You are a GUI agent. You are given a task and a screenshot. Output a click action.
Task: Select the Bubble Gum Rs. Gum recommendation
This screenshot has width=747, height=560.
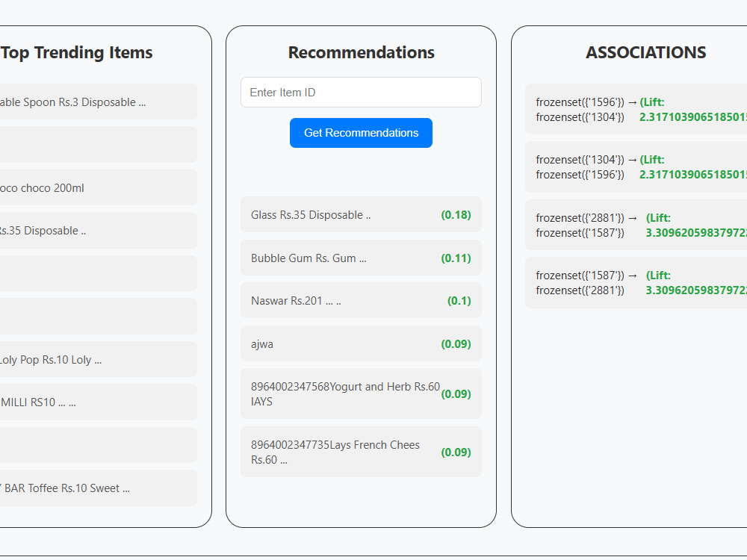coord(361,258)
